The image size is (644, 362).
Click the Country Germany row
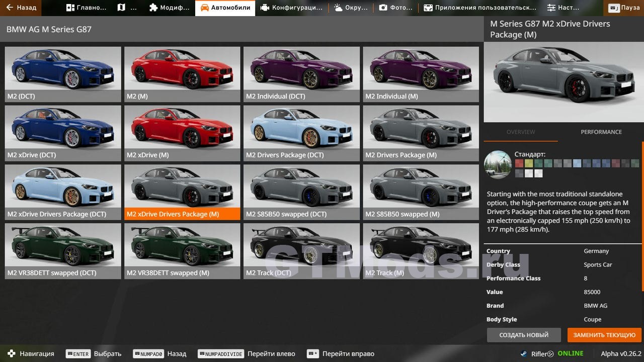tap(563, 251)
